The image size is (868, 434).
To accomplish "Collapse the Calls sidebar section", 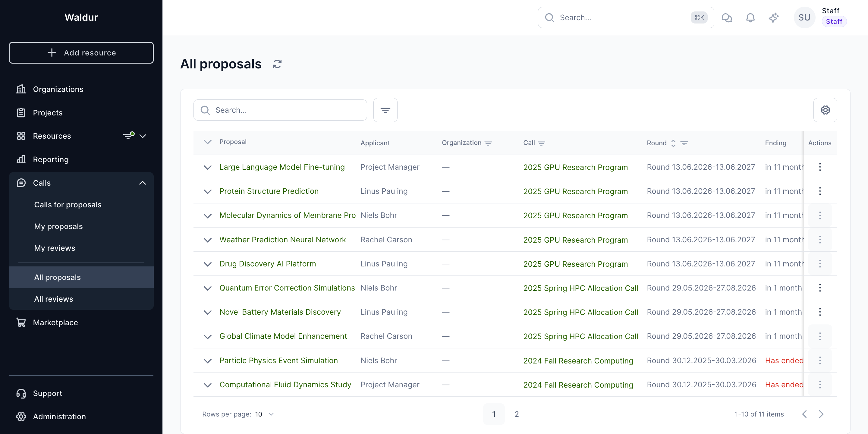I will pyautogui.click(x=142, y=183).
